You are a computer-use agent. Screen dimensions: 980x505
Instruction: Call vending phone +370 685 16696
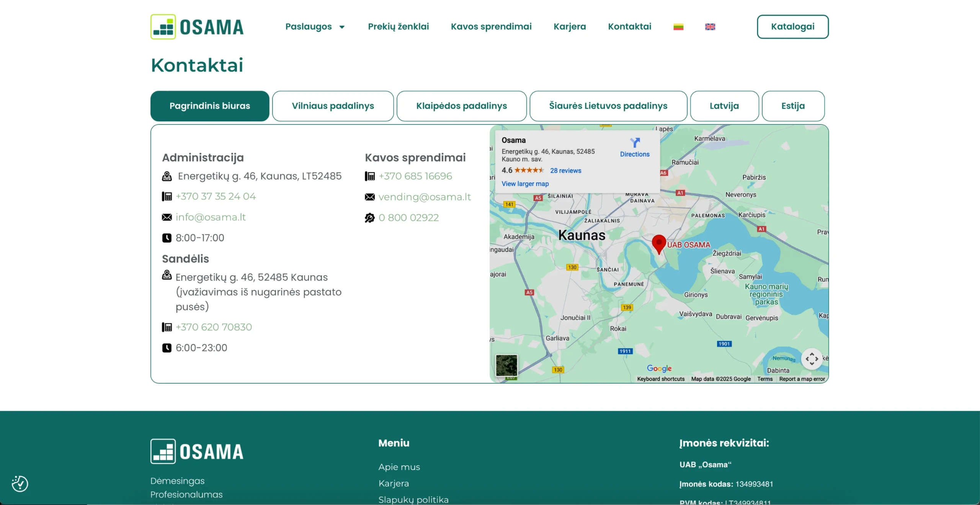[415, 176]
